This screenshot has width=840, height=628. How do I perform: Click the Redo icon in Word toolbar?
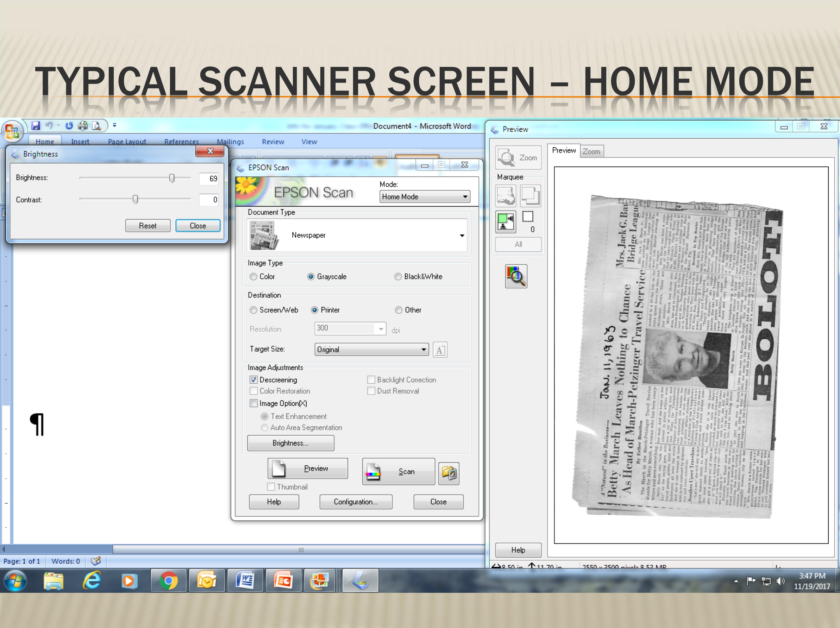coord(69,126)
